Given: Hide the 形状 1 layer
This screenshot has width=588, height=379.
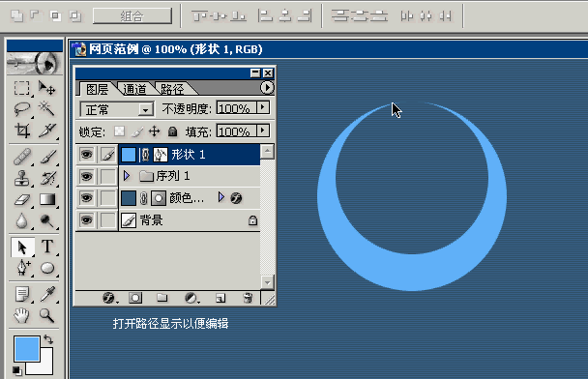Looking at the screenshot, I should [86, 155].
